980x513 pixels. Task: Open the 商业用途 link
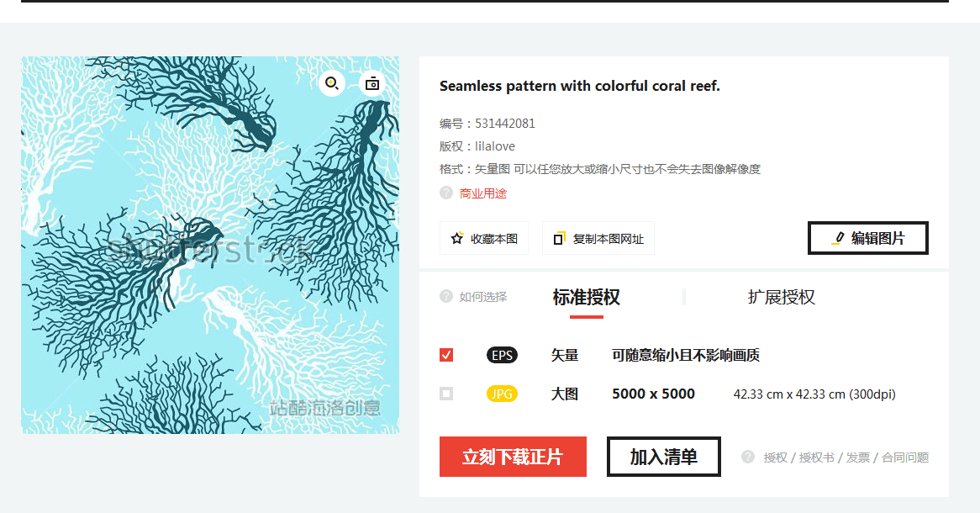point(483,193)
